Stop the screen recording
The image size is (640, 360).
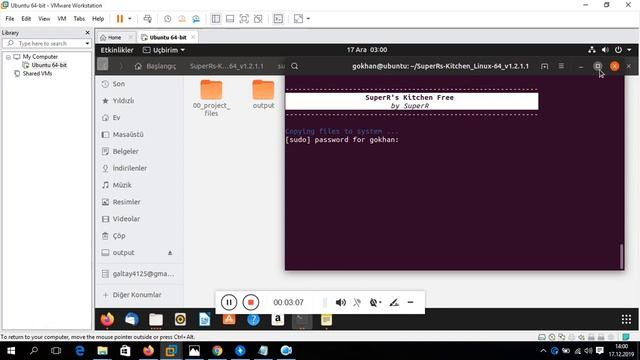click(x=251, y=302)
